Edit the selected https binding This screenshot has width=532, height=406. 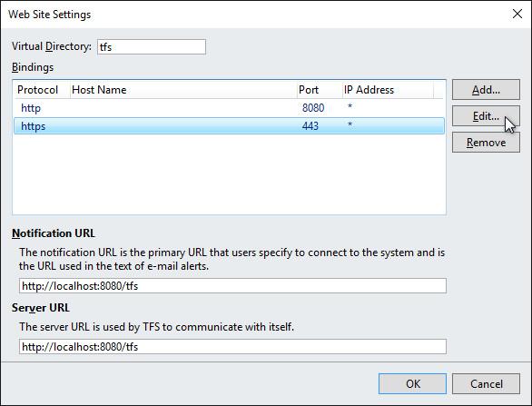(486, 116)
